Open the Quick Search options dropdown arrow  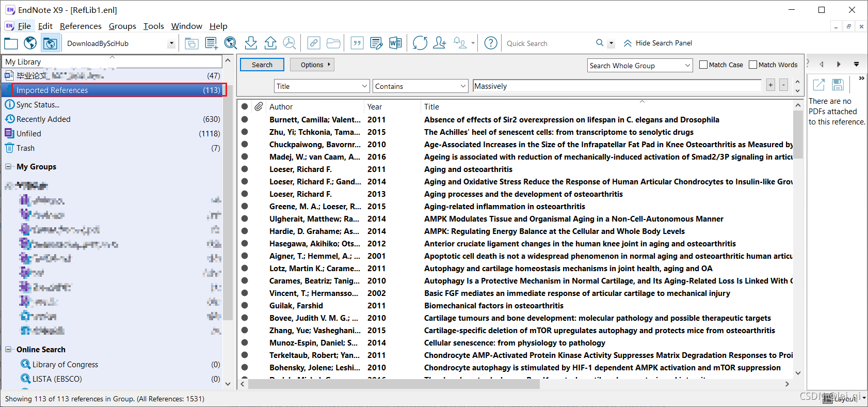coord(612,43)
